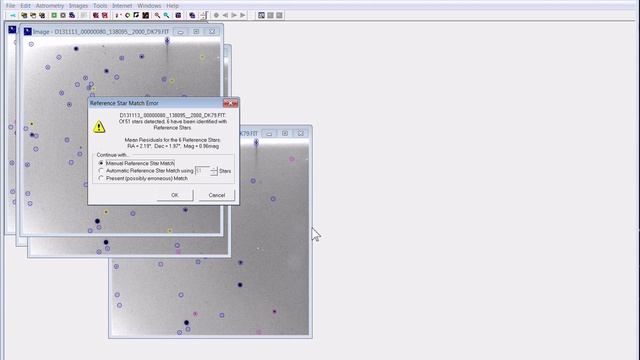Open the File menu

coord(11,6)
